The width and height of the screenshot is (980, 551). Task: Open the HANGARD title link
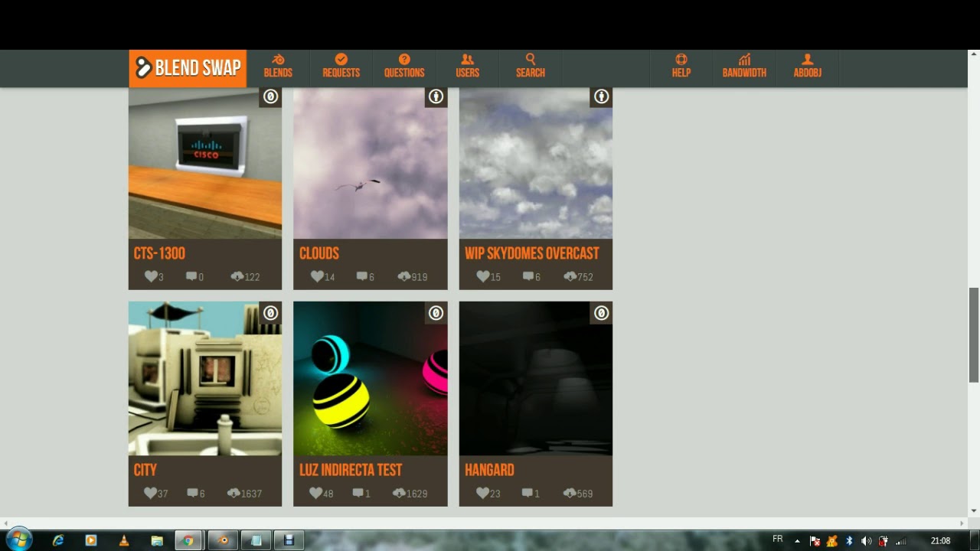[x=489, y=470]
